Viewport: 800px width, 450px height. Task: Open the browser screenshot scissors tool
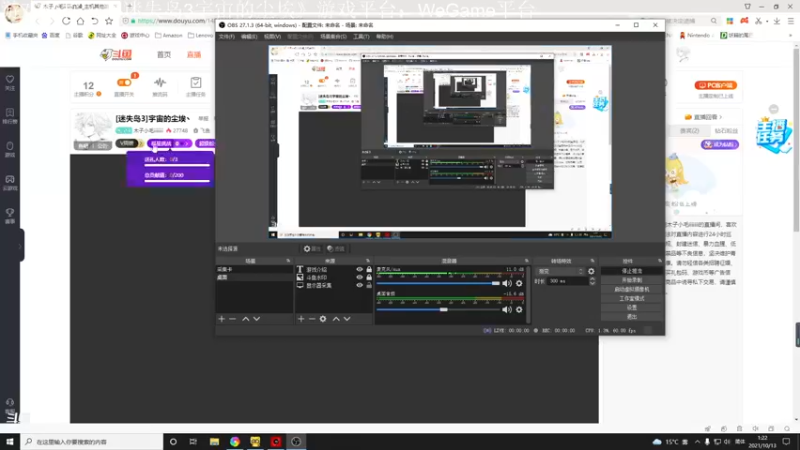point(758,21)
